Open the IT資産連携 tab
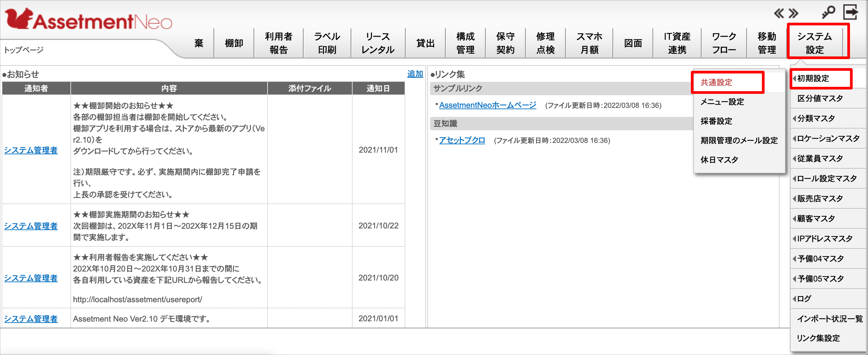 click(x=677, y=43)
